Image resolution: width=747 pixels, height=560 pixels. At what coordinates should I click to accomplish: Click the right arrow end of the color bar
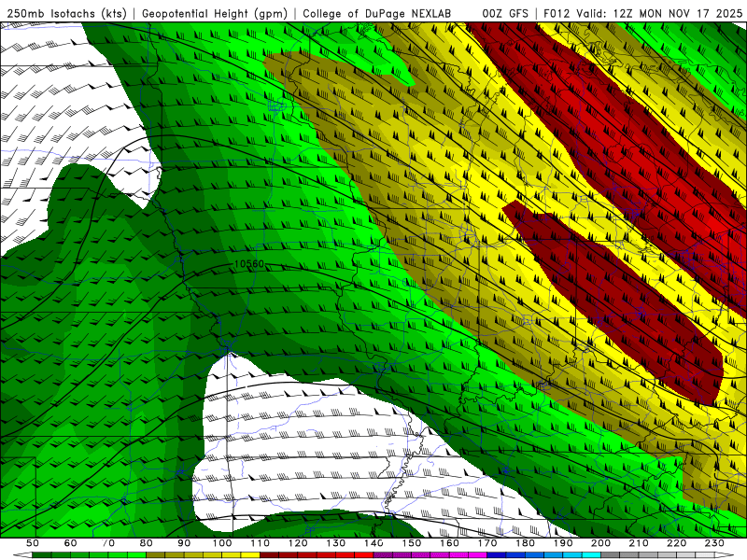pos(725,555)
